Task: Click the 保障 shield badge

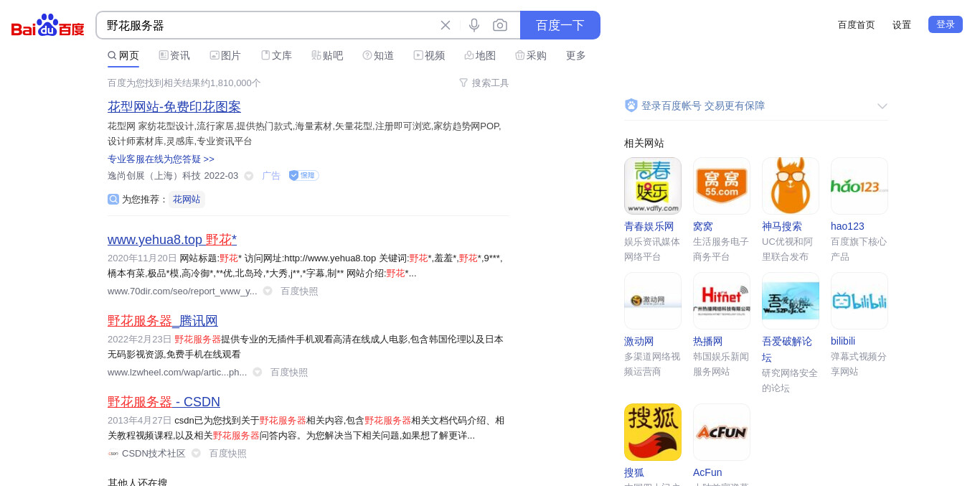Action: coord(304,176)
